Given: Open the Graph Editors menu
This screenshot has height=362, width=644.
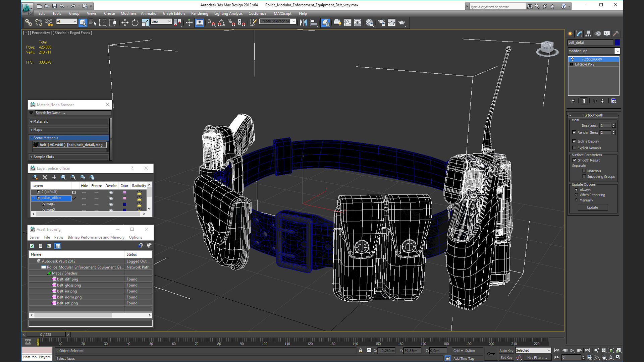Looking at the screenshot, I should (174, 13).
